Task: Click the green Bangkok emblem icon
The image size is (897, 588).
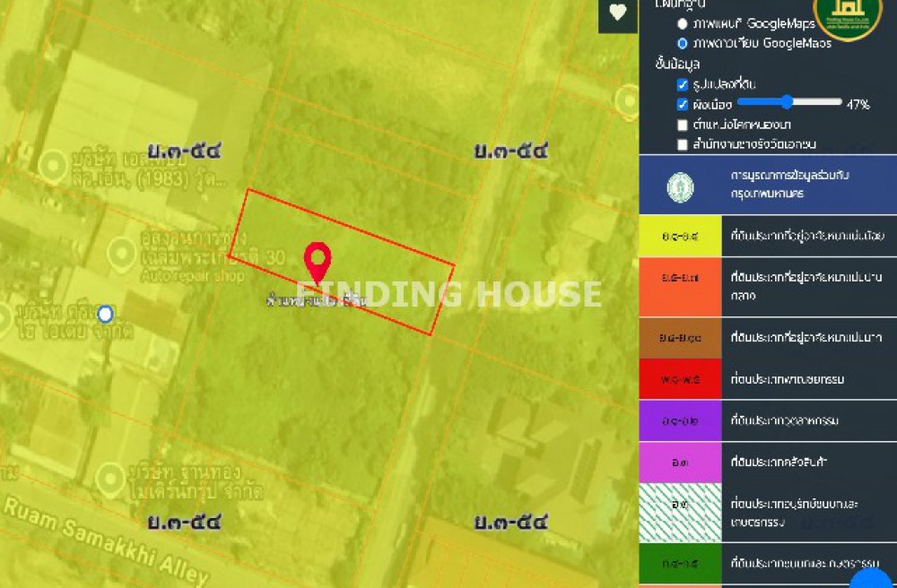Action: coord(680,186)
